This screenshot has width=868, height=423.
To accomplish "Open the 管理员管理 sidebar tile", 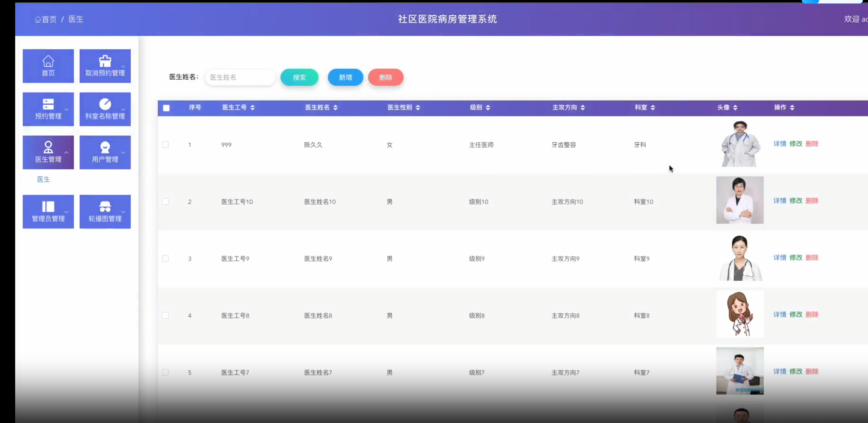I will point(48,212).
